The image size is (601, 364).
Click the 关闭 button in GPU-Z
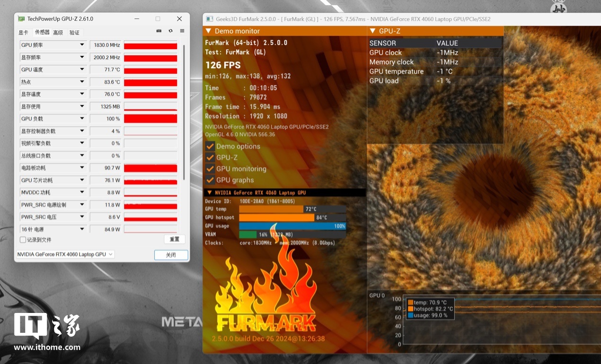point(171,255)
